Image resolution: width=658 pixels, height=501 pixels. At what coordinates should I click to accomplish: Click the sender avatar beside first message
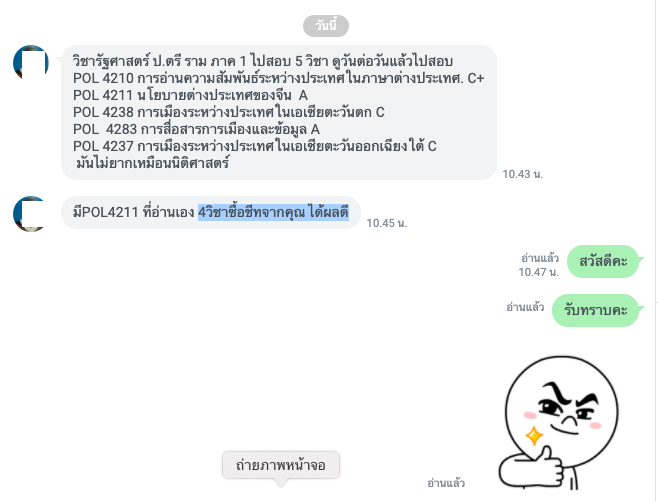(31, 63)
